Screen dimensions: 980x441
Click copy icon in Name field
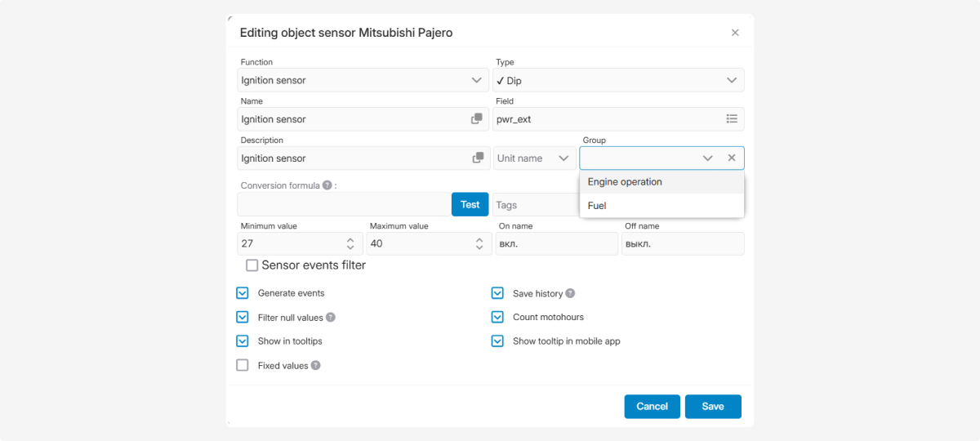(477, 119)
